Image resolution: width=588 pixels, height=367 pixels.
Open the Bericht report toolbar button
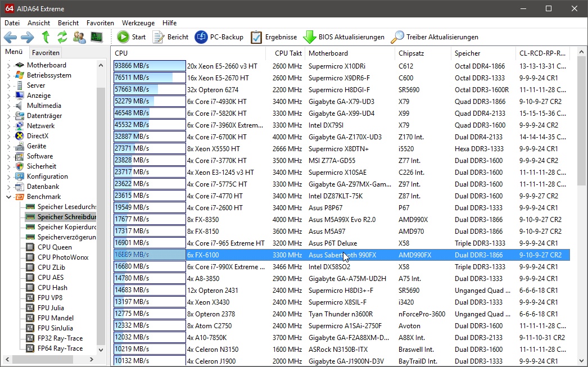[170, 37]
